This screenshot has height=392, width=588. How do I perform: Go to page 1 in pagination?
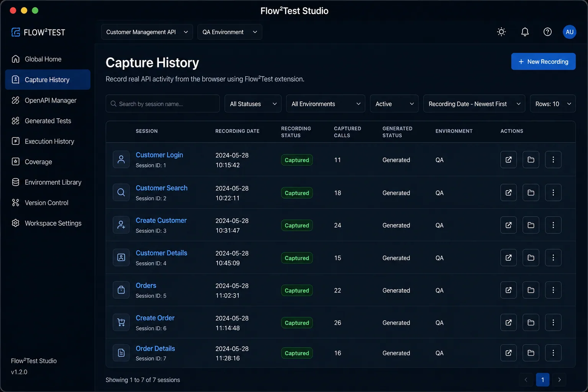point(542,380)
